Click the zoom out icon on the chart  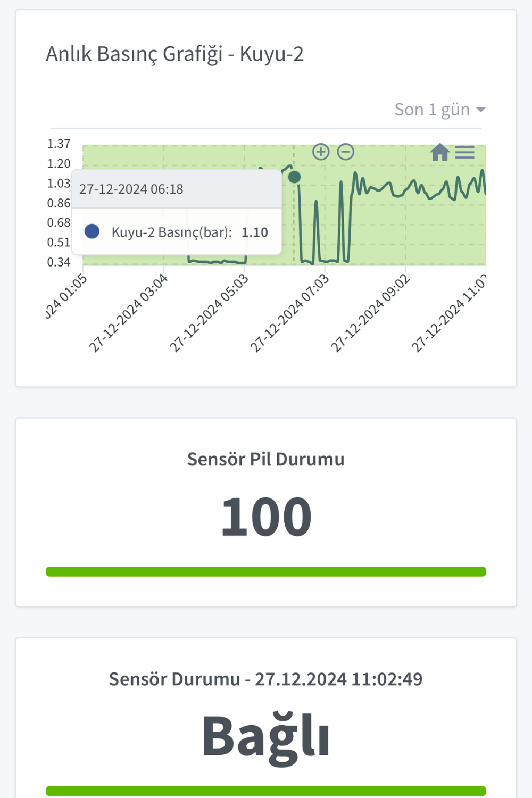click(x=346, y=152)
